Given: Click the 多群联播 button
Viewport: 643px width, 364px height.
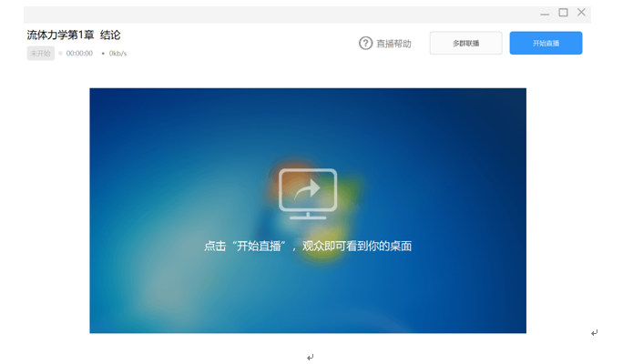Looking at the screenshot, I should 465,43.
